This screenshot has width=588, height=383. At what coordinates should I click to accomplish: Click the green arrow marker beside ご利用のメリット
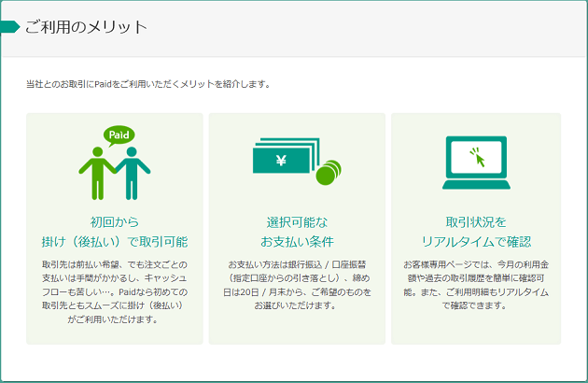(10, 27)
